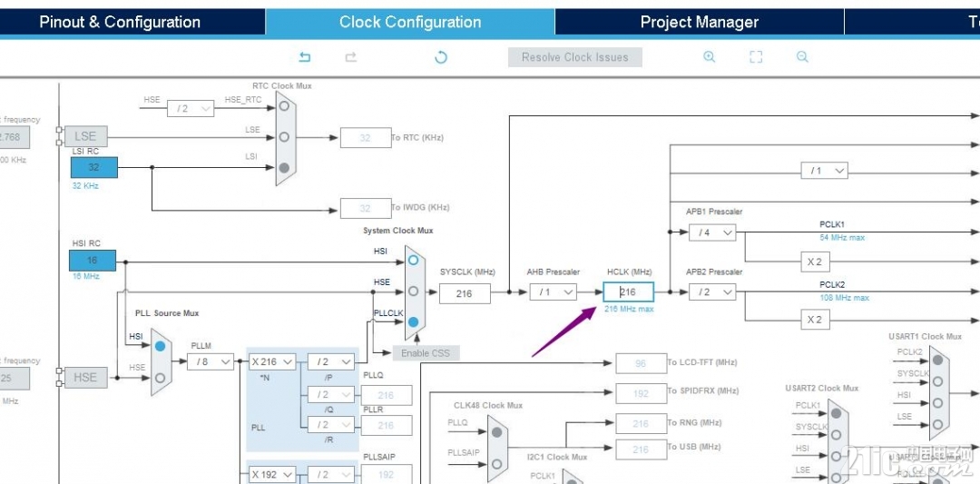
Task: Click the X 2 multiplier under PCLK1
Action: (x=814, y=262)
